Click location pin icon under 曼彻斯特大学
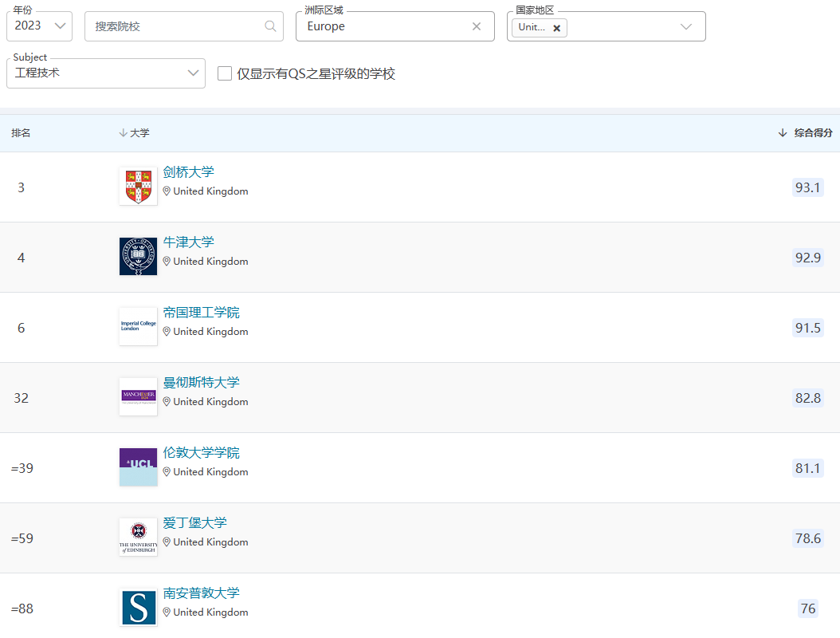Viewport: 840px width, 638px height. 167,402
